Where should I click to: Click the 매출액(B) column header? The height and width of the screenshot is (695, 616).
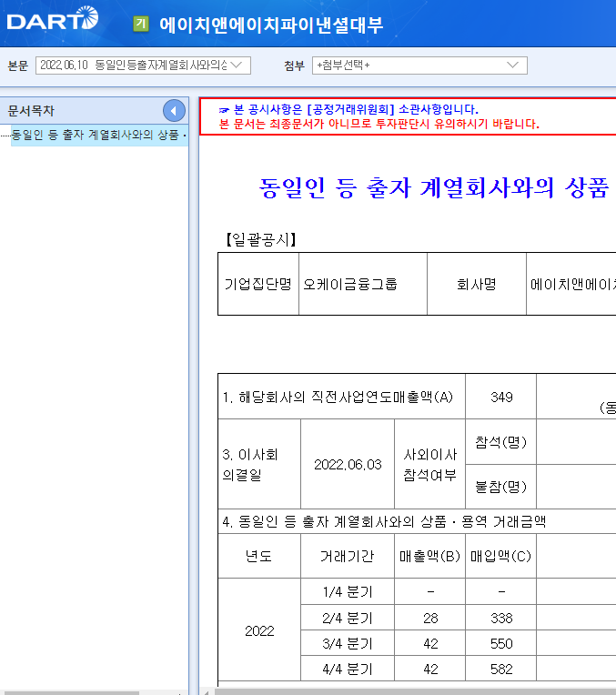(x=429, y=556)
